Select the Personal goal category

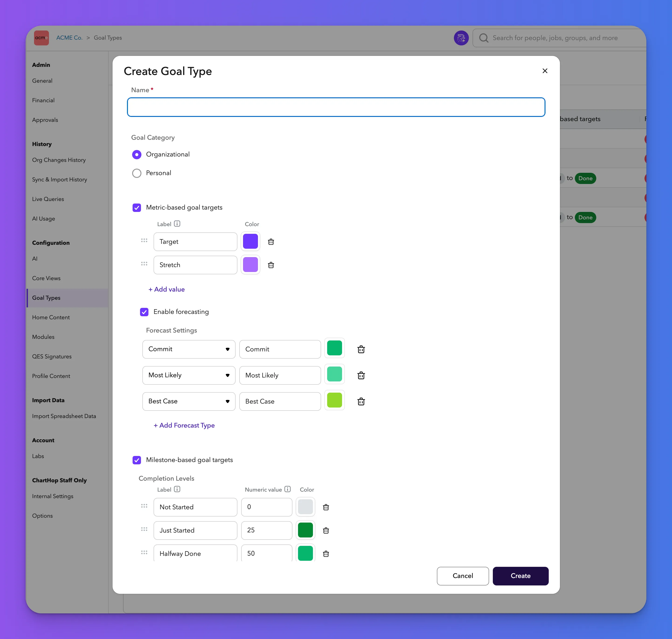[137, 173]
